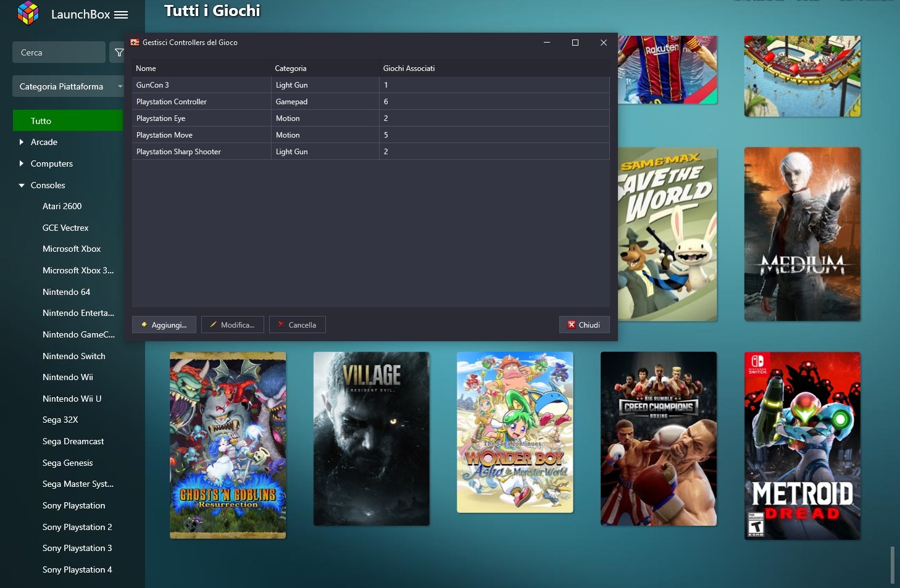Select Nintendo Wii platform
Viewport: 900px width, 588px height.
point(68,377)
